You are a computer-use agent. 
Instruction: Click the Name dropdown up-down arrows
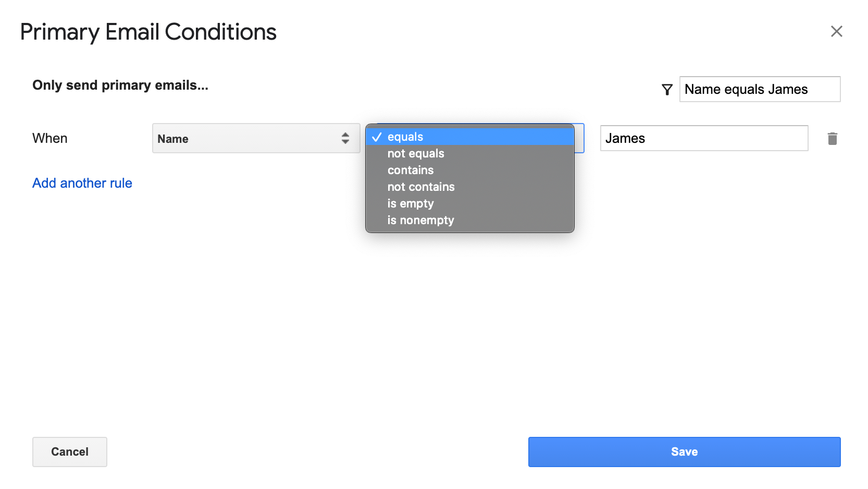[x=345, y=138]
